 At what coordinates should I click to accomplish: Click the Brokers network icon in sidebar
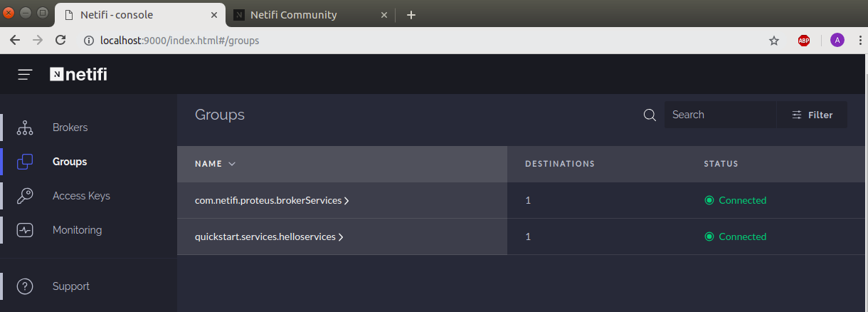[25, 128]
